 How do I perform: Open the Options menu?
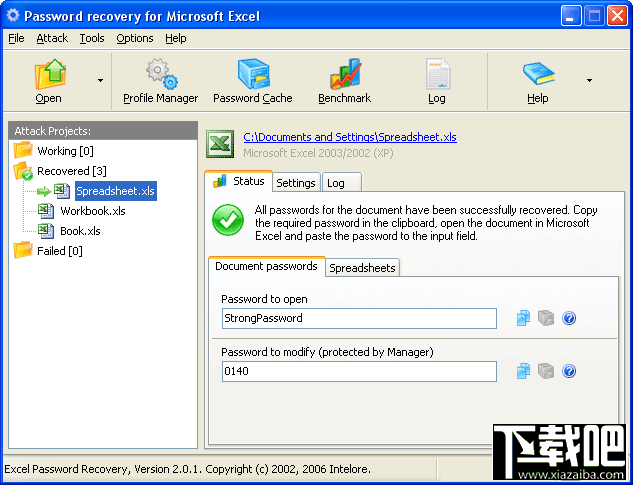point(135,38)
